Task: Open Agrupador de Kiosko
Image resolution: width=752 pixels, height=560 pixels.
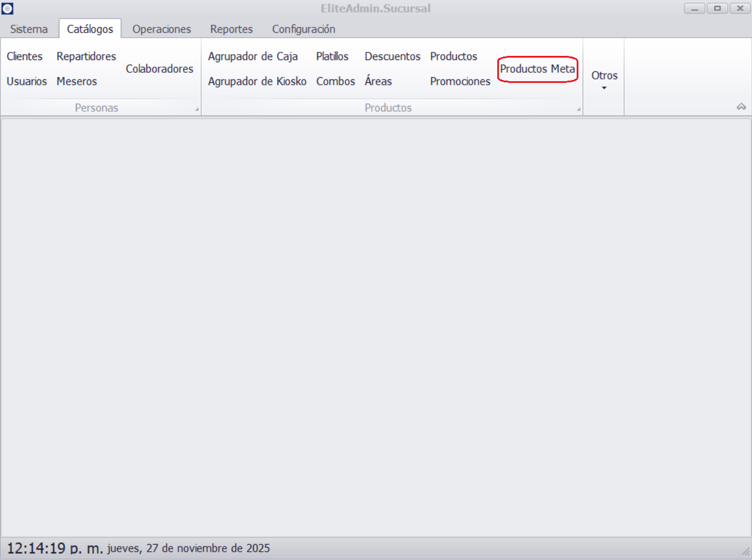Action: [x=257, y=82]
